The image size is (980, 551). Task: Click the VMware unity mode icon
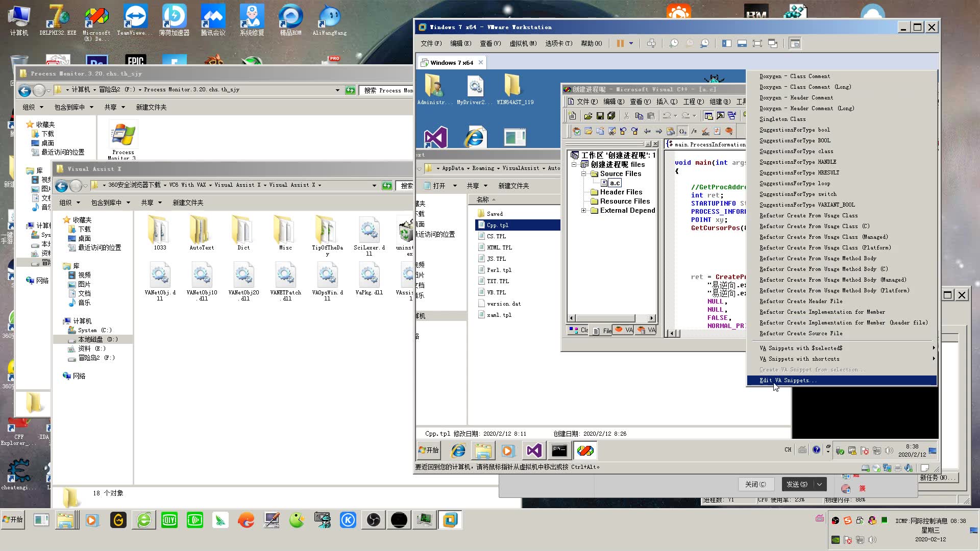click(773, 43)
